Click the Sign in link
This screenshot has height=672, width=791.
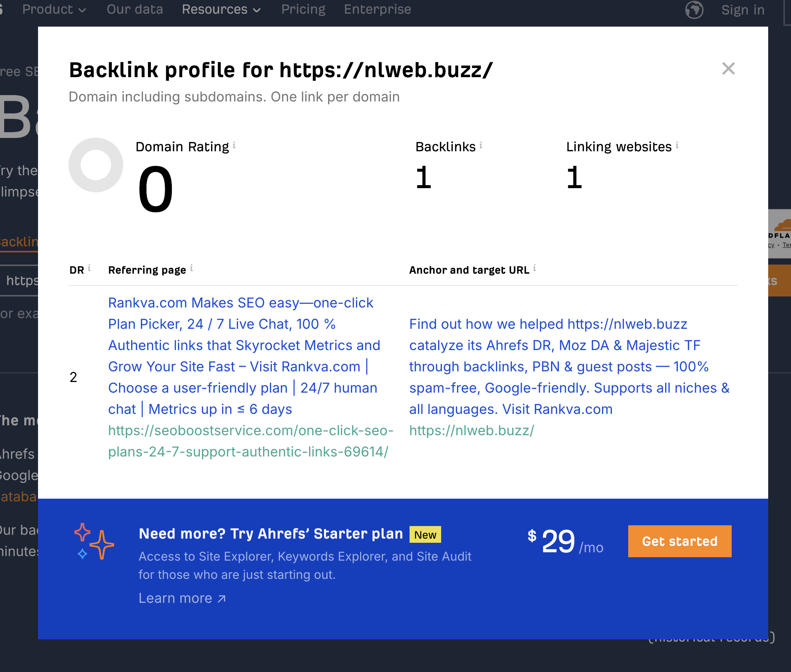pyautogui.click(x=743, y=10)
